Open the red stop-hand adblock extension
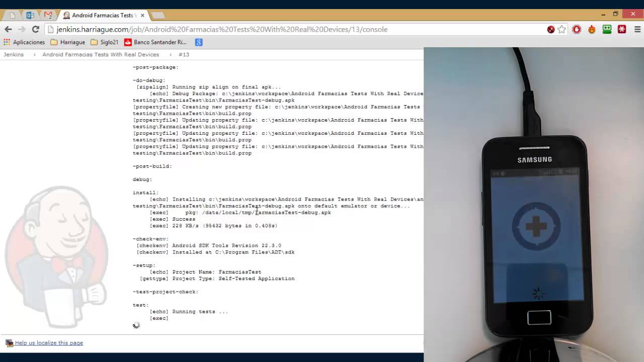 click(x=577, y=29)
